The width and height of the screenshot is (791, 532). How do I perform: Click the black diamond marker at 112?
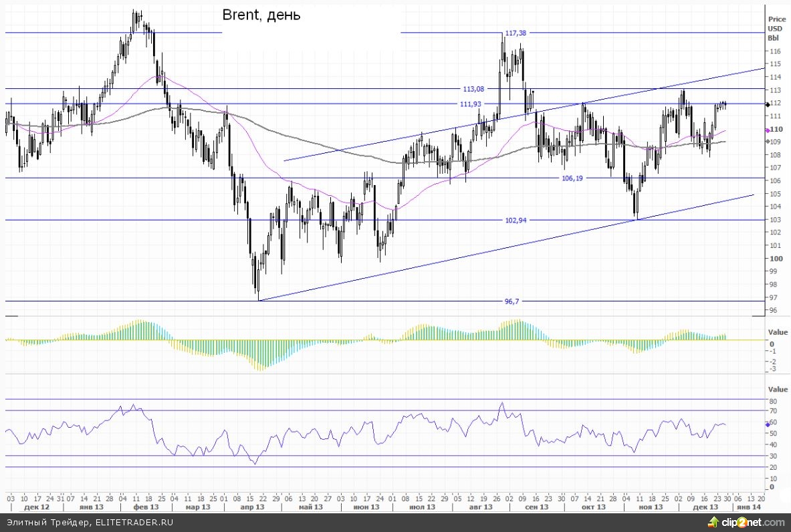(x=767, y=104)
